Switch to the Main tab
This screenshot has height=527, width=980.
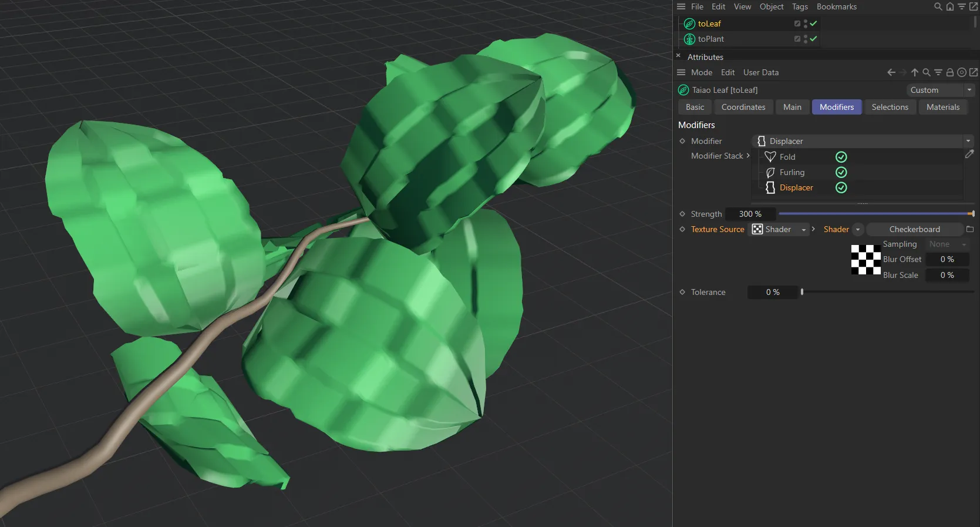[792, 107]
